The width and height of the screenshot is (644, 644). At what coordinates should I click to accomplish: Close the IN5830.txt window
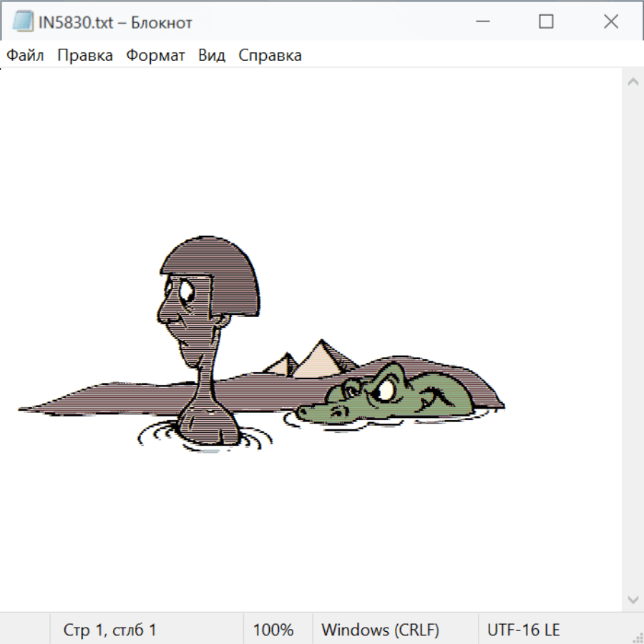coord(610,22)
